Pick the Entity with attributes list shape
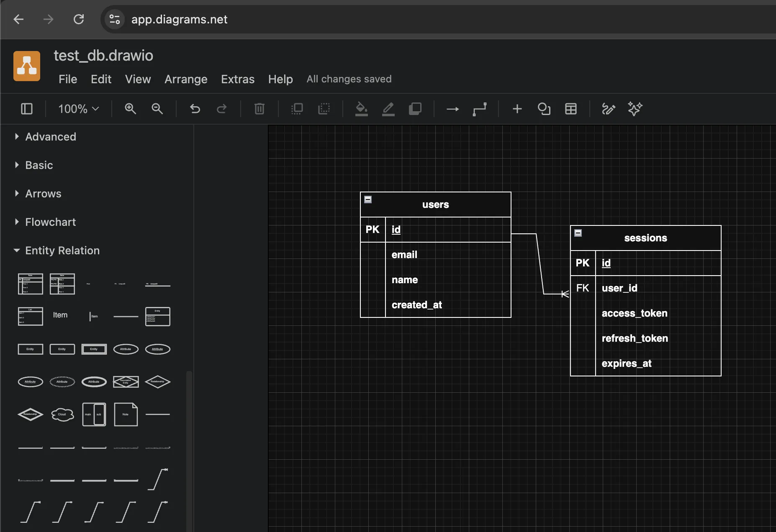This screenshot has width=776, height=532. (x=158, y=317)
